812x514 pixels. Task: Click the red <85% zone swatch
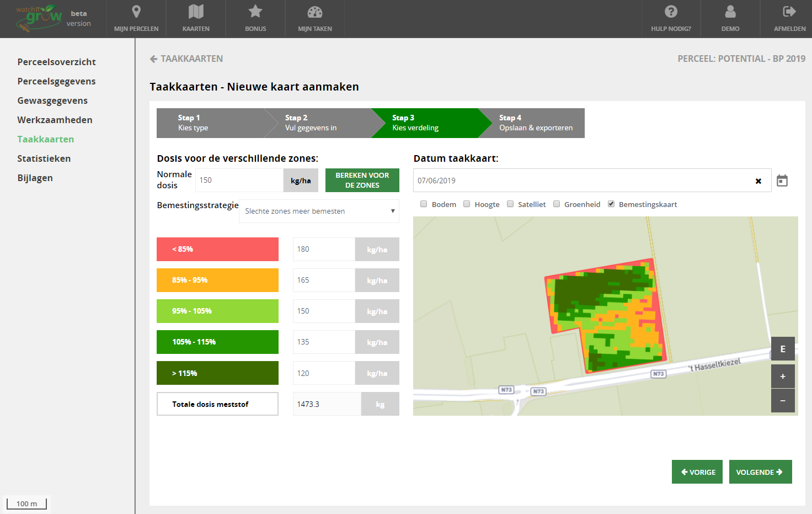[x=217, y=250]
